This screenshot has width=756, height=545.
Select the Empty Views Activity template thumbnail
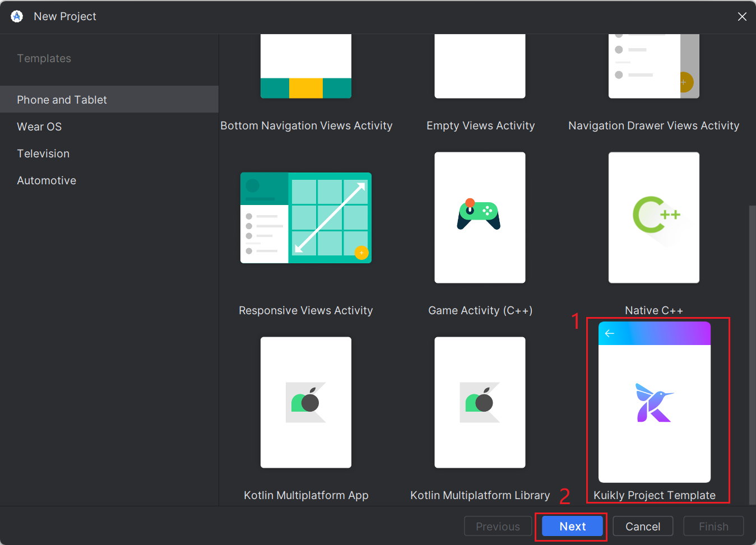pos(480,66)
